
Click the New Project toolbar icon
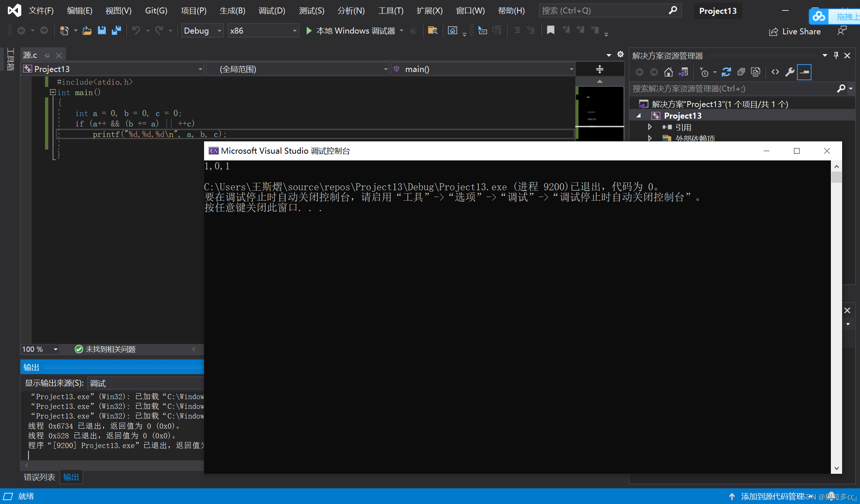point(64,31)
